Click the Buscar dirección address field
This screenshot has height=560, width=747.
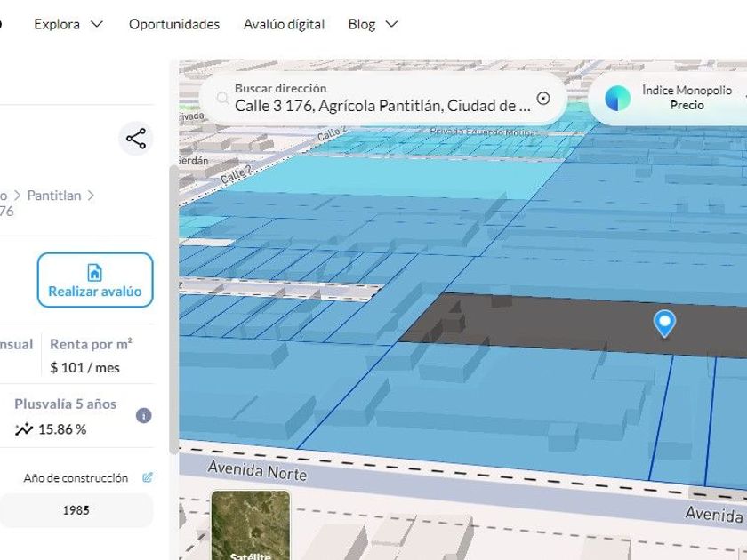(382, 106)
